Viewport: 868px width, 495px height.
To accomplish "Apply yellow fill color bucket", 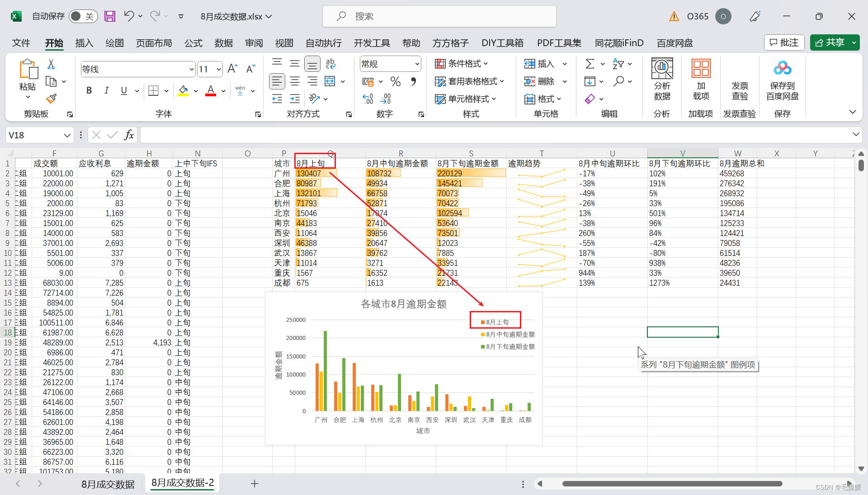I will tap(183, 90).
